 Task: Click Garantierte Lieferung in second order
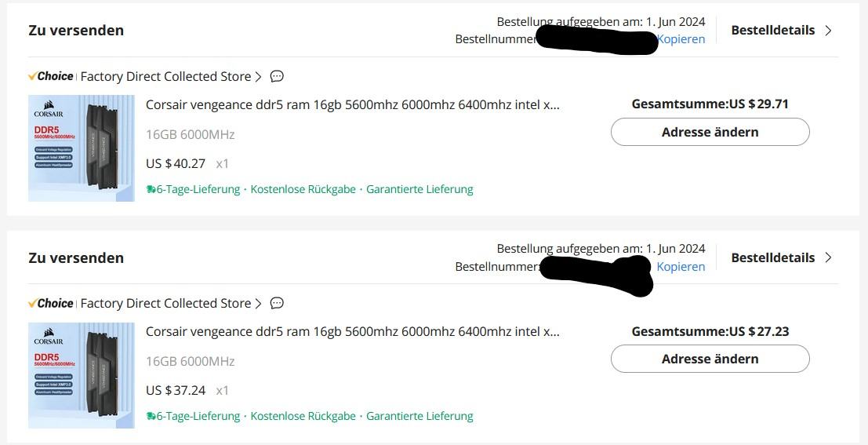419,416
